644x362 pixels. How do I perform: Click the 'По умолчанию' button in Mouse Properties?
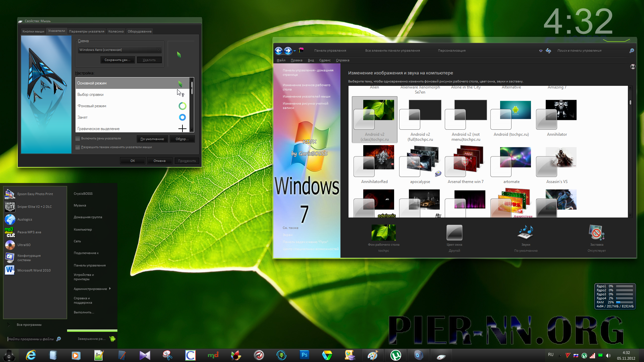[152, 139]
